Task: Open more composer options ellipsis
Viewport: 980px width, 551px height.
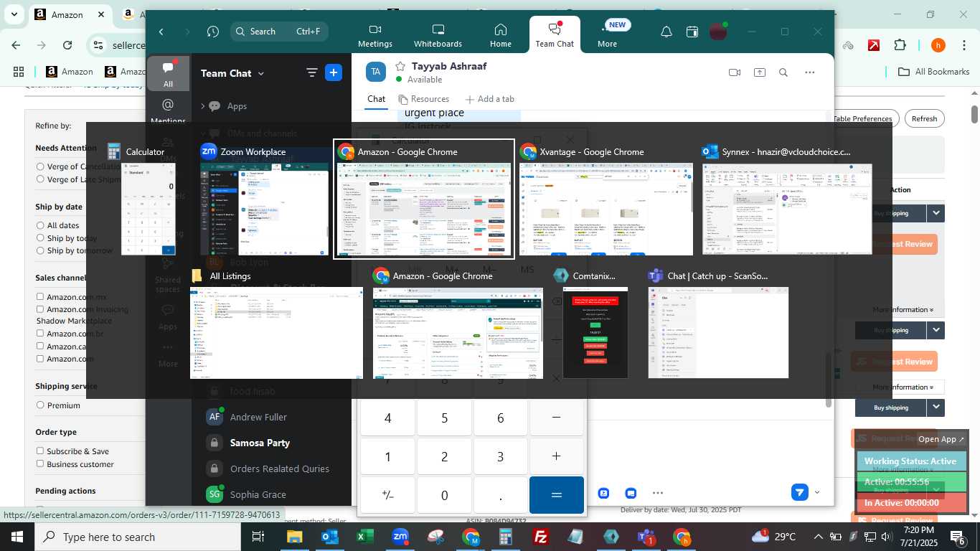Action: 658,493
